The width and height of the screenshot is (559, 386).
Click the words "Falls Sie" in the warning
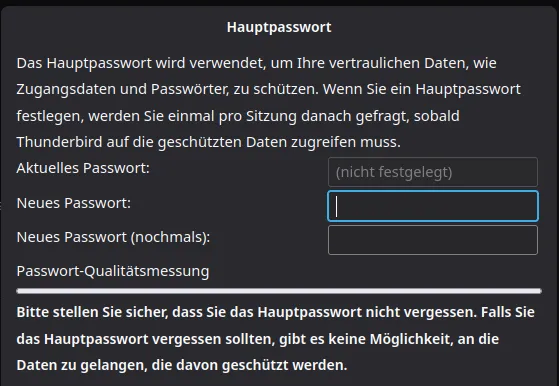coord(508,312)
